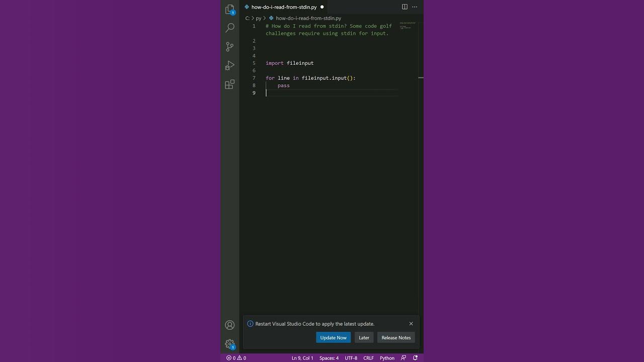Screen dimensions: 644x362
Task: Click the info icon in update notification
Action: pos(250,324)
